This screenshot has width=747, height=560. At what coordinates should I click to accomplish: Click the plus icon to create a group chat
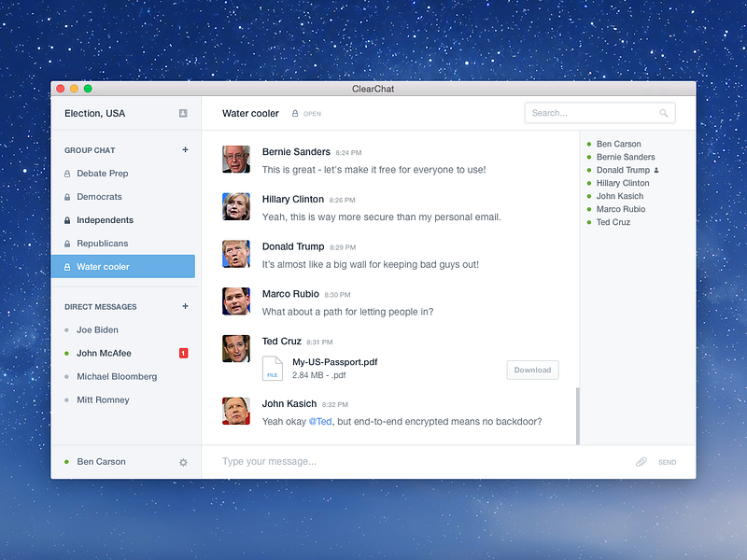(x=186, y=149)
